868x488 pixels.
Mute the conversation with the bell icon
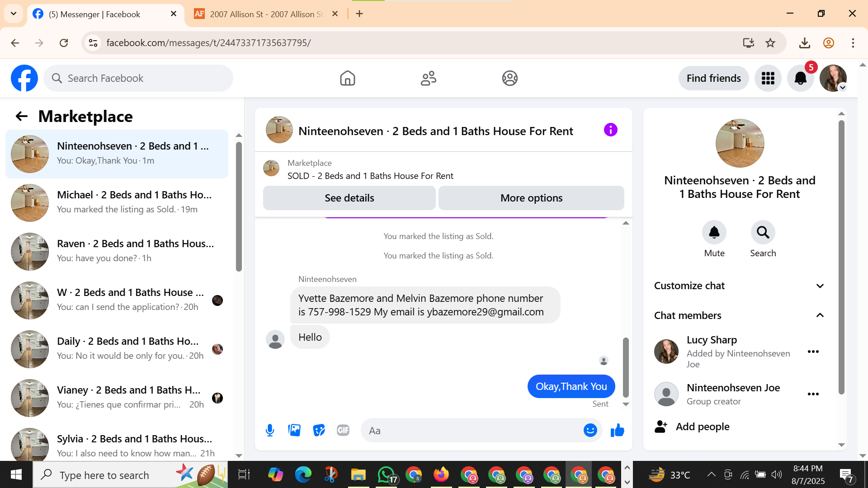click(x=714, y=232)
